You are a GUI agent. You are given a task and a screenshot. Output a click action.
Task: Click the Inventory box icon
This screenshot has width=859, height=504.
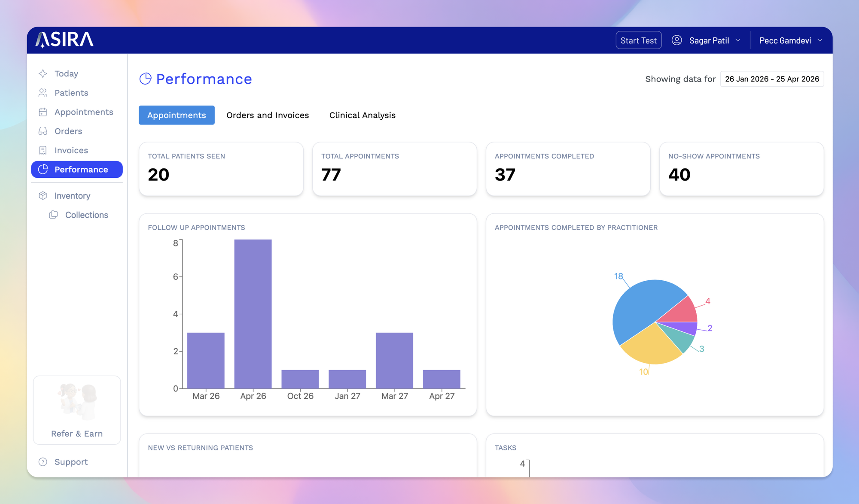point(43,196)
